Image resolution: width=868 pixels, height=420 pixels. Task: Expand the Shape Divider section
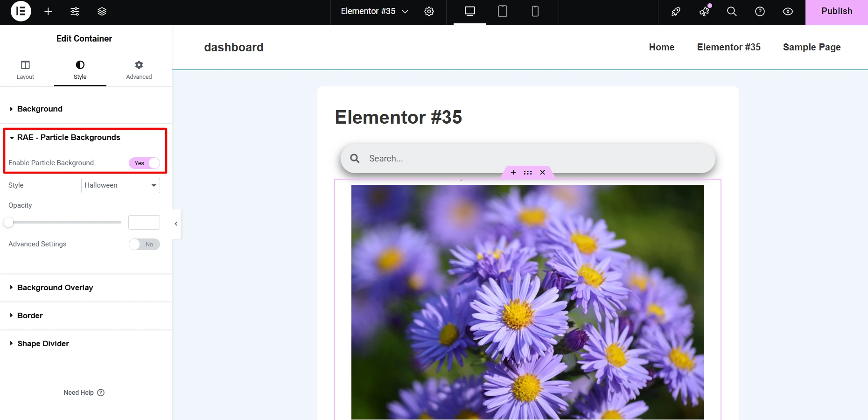tap(86, 343)
